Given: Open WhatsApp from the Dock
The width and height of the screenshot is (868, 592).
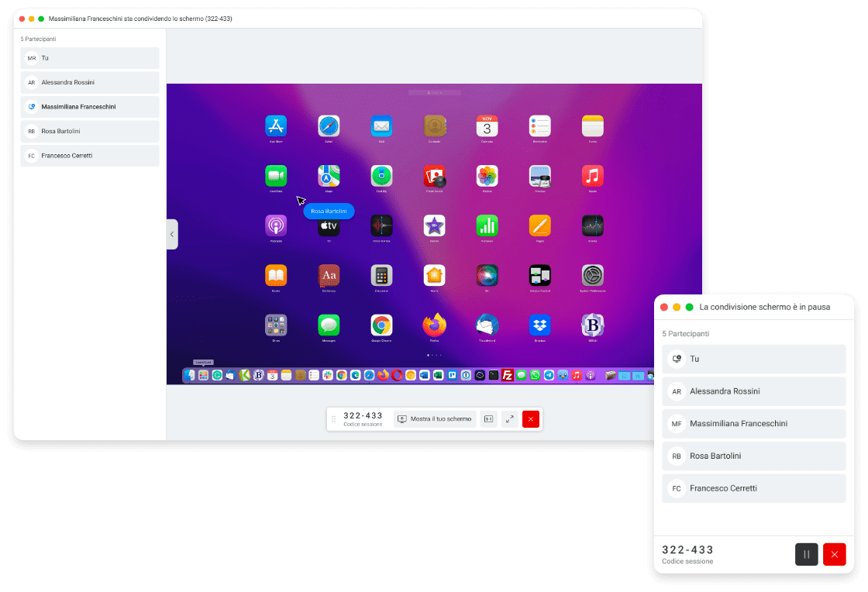Looking at the screenshot, I should (535, 375).
